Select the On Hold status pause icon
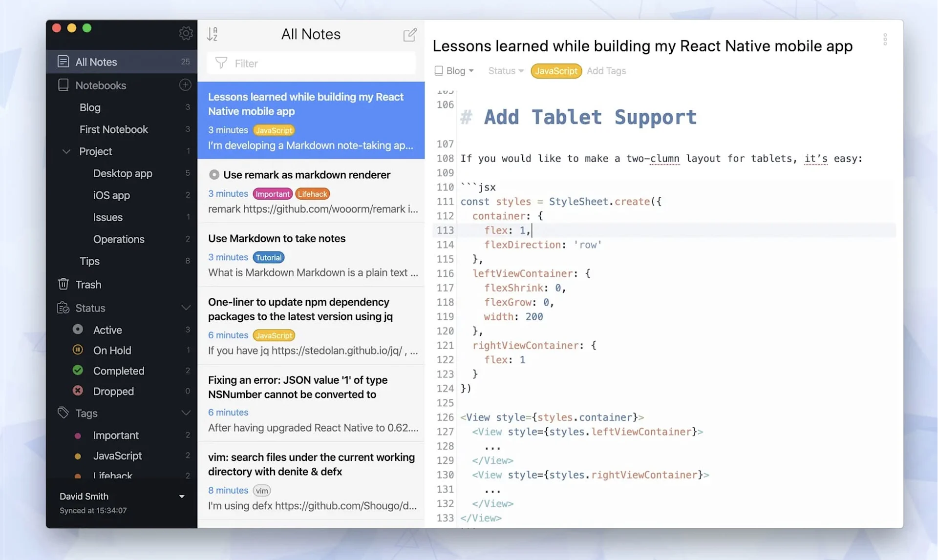 pyautogui.click(x=78, y=350)
